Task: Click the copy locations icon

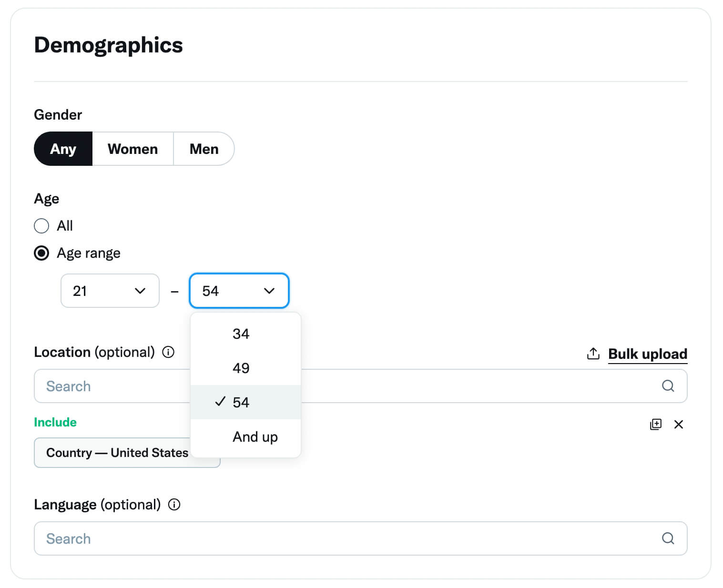Action: (656, 424)
